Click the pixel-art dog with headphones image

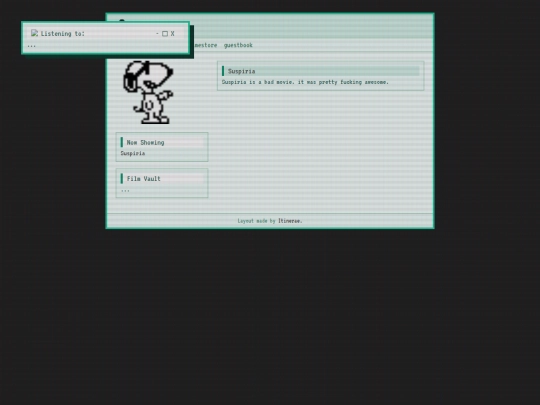[x=148, y=92]
